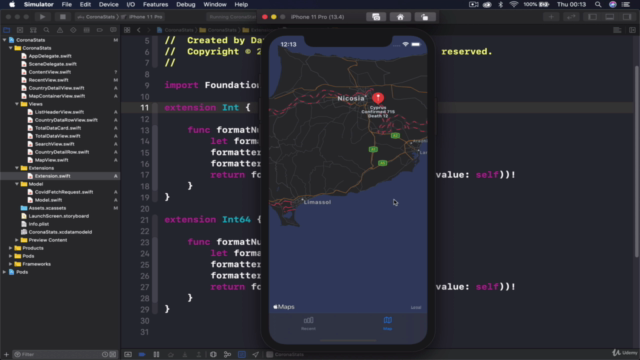Open the symbol navigator icon
The height and width of the screenshot is (360, 640).
pyautogui.click(x=33, y=30)
